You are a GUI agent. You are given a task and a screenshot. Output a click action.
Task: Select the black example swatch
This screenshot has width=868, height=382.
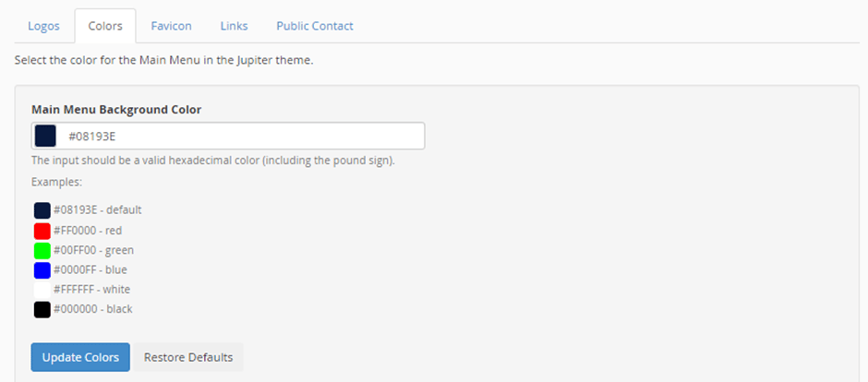pos(42,310)
